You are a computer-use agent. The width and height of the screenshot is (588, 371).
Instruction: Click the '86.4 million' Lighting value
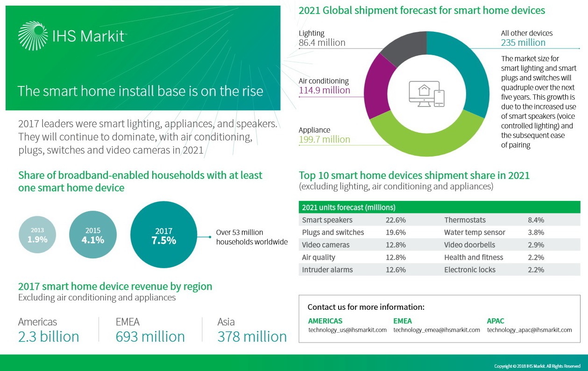322,43
